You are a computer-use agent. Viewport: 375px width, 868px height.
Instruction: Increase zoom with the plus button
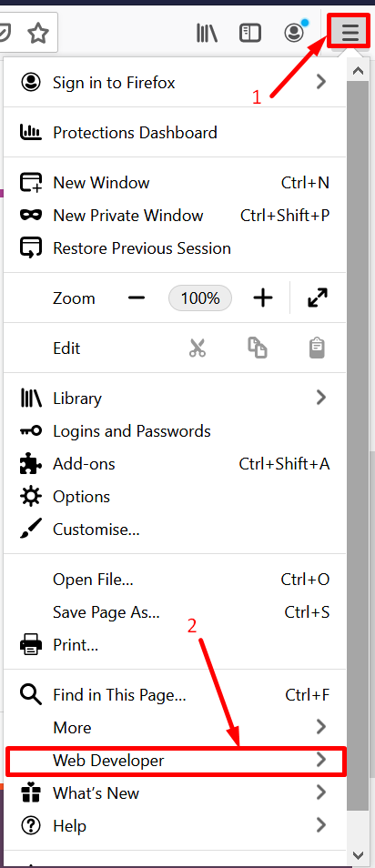tap(263, 298)
